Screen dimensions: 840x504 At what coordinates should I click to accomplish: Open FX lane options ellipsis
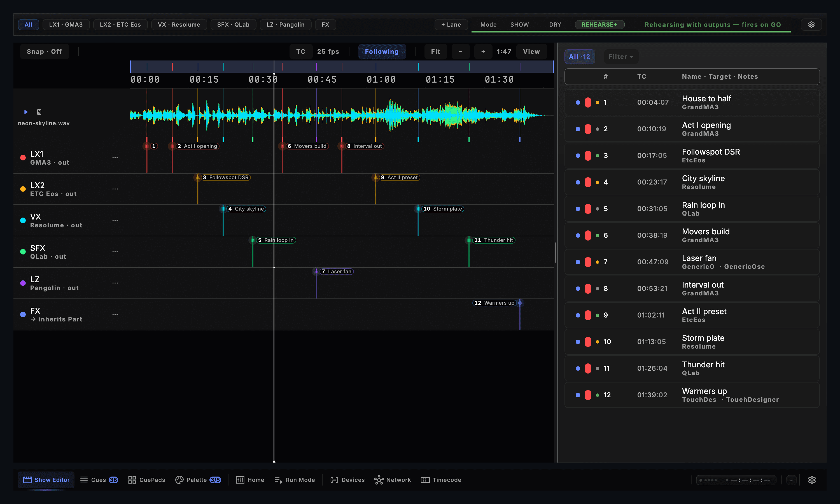pyautogui.click(x=115, y=314)
